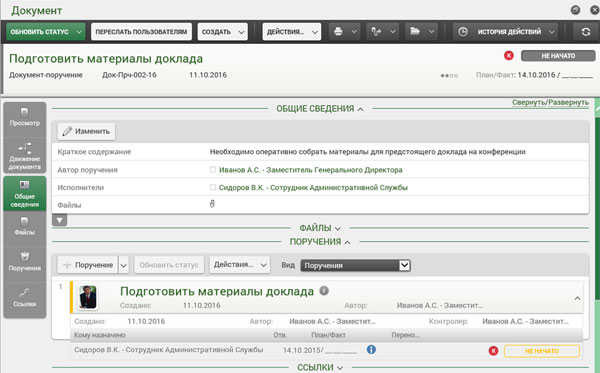Click the Изменить pencil button
Viewport: 600px width, 373px height.
[x=86, y=131]
